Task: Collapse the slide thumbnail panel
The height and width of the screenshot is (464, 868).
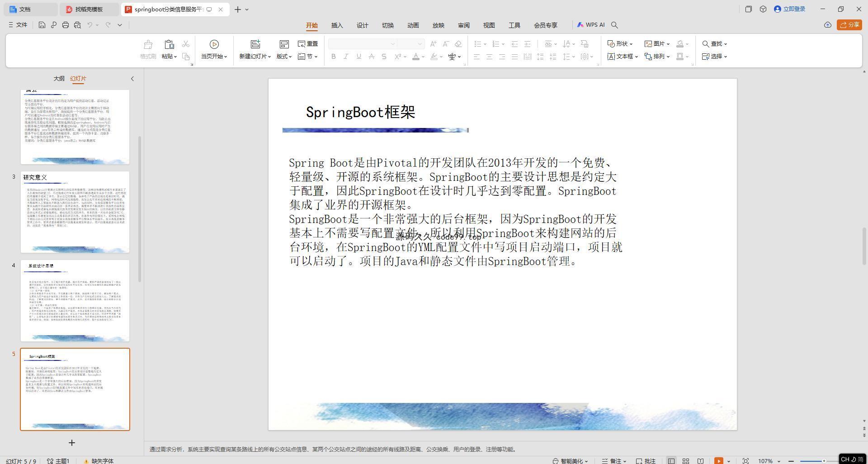Action: click(132, 79)
